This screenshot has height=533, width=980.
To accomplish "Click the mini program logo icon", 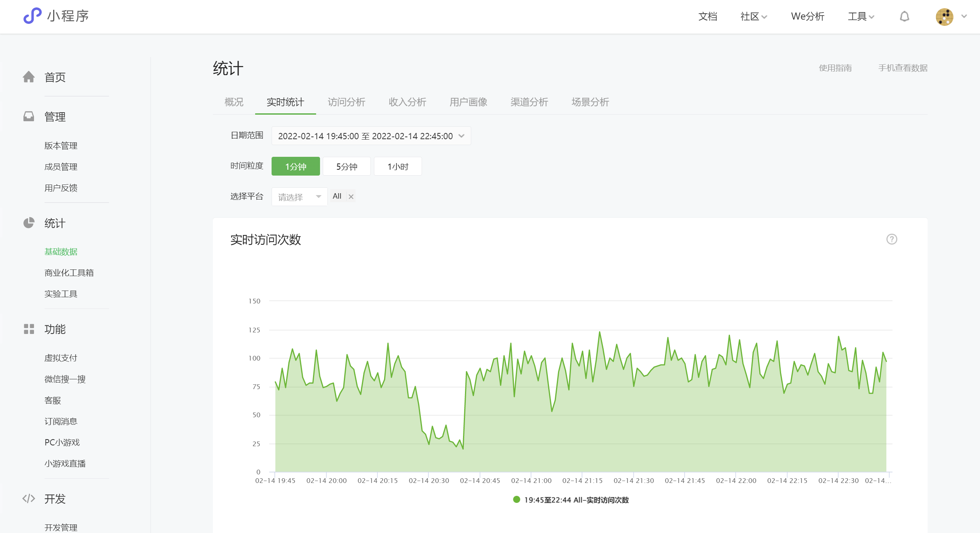I will pyautogui.click(x=32, y=16).
